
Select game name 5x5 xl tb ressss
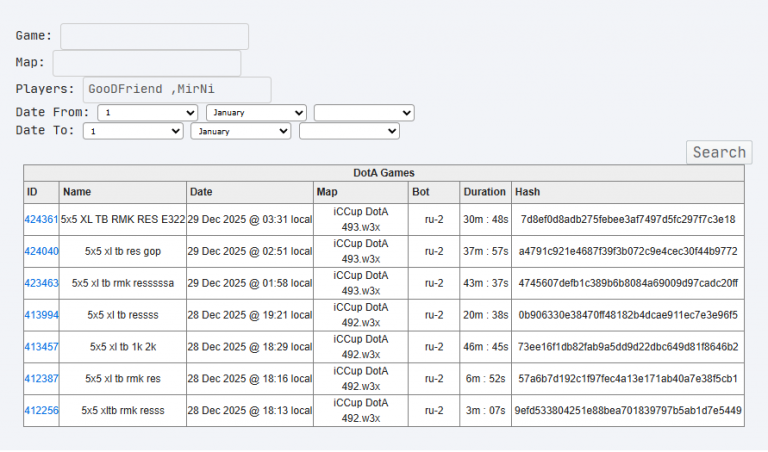123,315
